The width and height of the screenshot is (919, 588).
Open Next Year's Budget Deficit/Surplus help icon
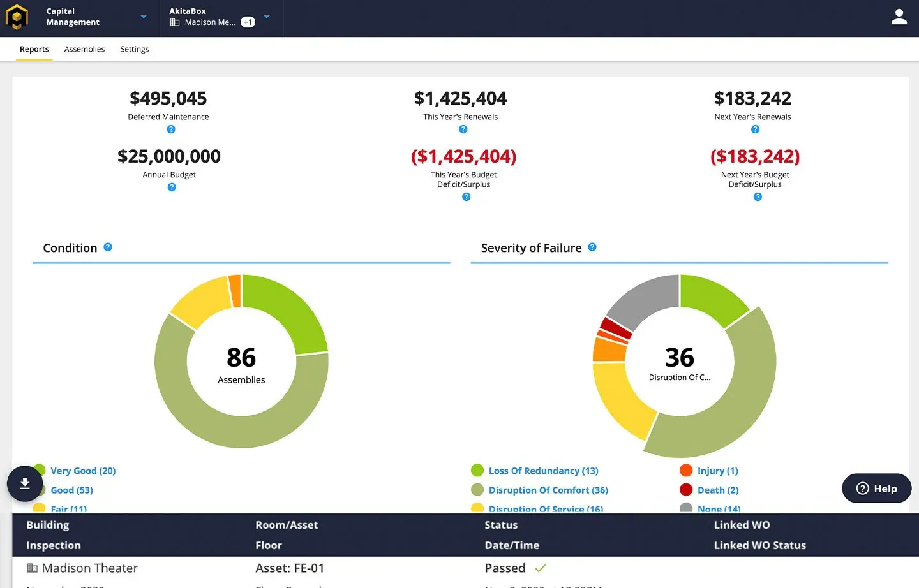click(758, 197)
